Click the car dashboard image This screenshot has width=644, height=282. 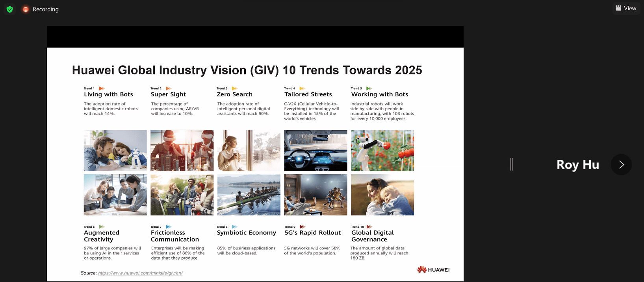(x=316, y=151)
